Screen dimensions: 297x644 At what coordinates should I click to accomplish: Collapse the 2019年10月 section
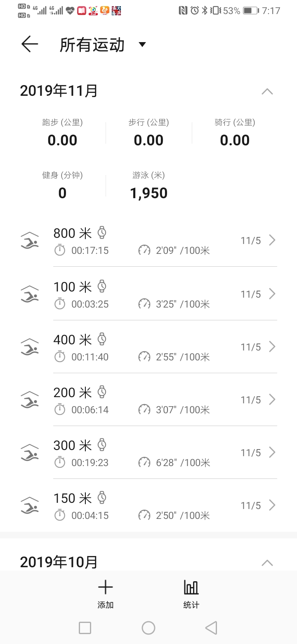pyautogui.click(x=267, y=562)
